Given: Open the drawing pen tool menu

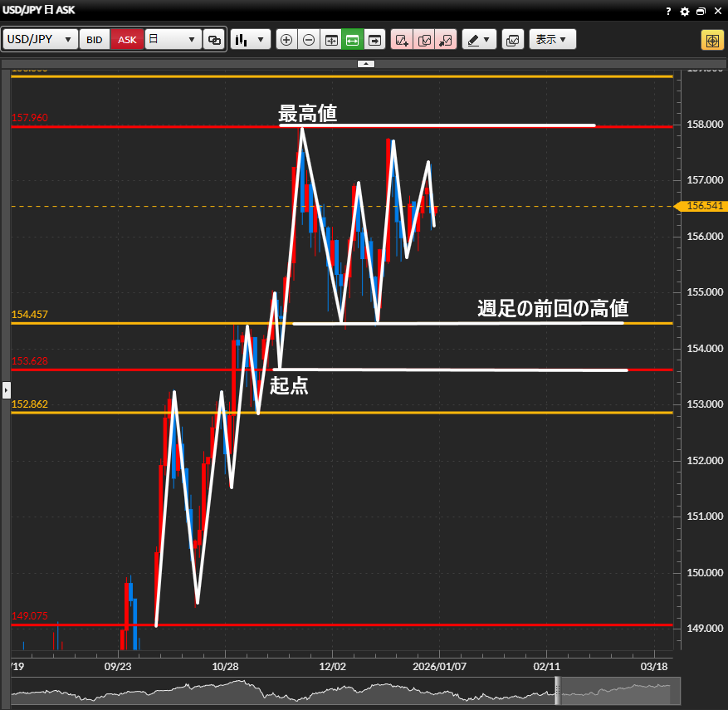Looking at the screenshot, I should [x=479, y=40].
